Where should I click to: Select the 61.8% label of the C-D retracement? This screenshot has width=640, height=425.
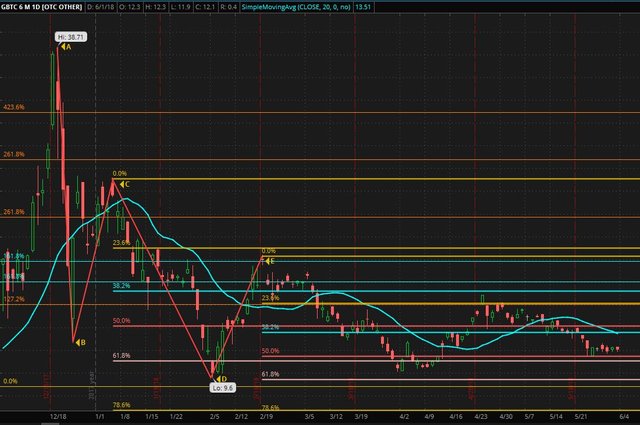click(121, 356)
